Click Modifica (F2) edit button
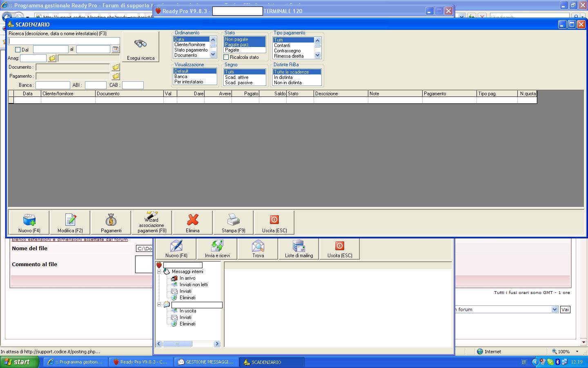 tap(70, 222)
